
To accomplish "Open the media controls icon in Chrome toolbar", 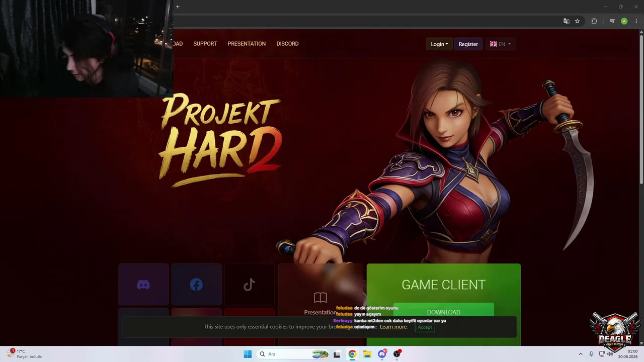I will click(x=612, y=21).
